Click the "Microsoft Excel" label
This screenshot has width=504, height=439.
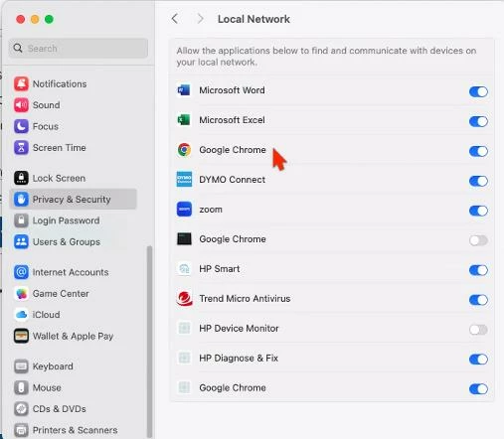[232, 120]
